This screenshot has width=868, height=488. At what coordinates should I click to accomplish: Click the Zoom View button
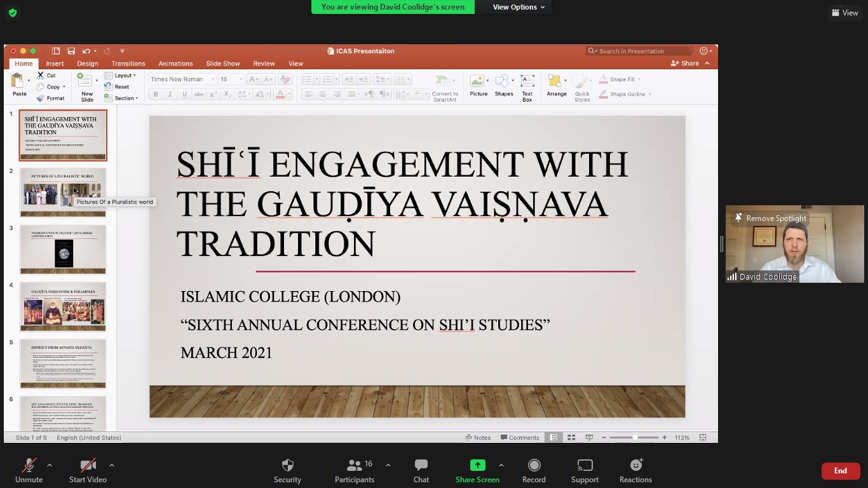click(845, 13)
